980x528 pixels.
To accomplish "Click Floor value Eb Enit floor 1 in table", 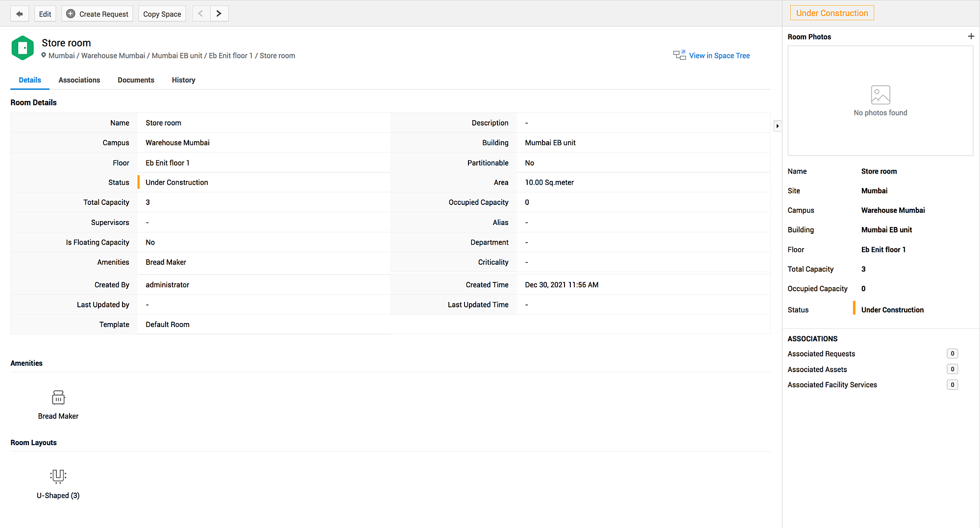I will pos(167,163).
